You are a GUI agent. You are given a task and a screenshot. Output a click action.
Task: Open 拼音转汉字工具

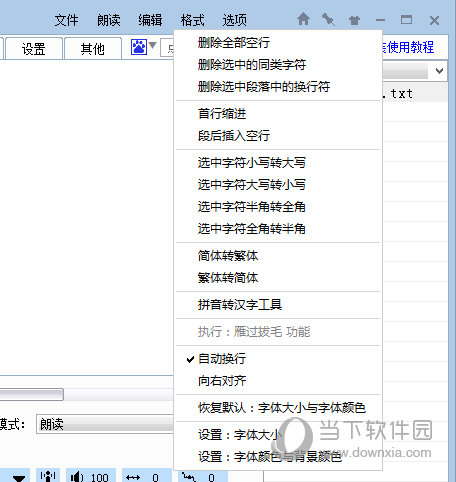coord(277,305)
